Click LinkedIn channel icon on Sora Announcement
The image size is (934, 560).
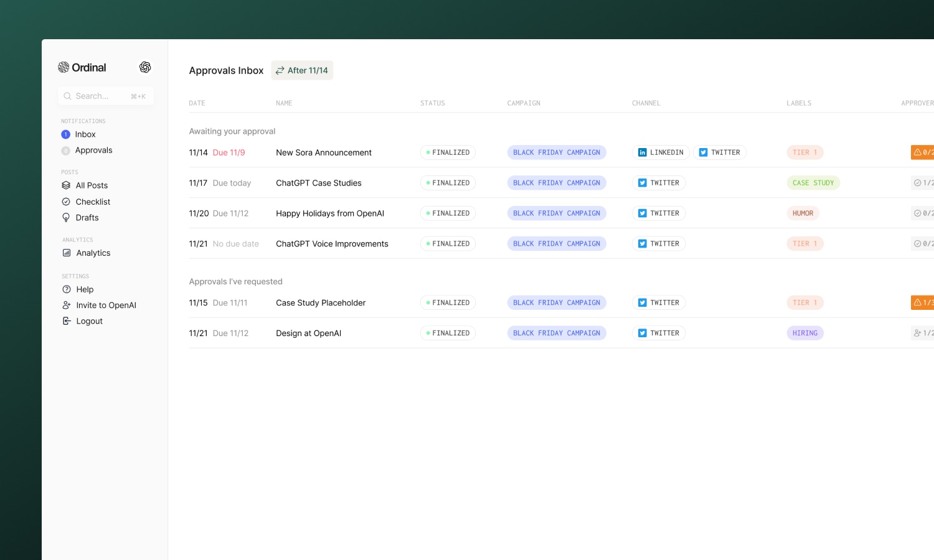coord(642,152)
